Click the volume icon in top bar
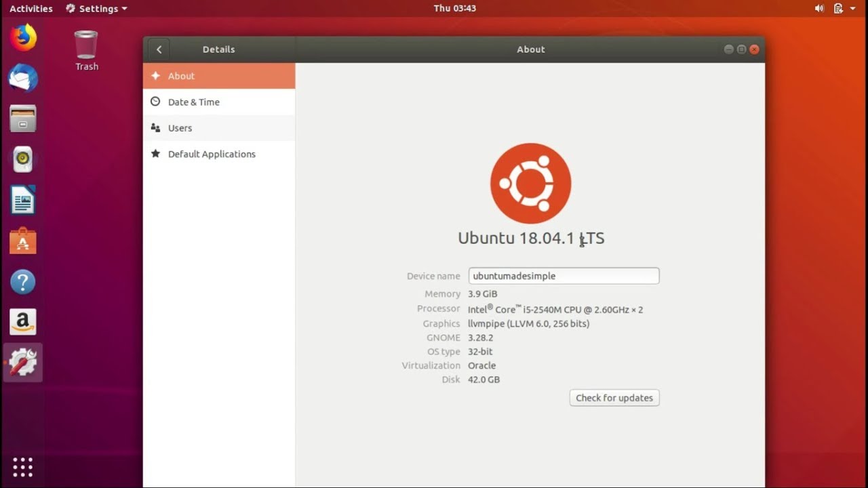Screen dimensions: 868x488 coord(819,9)
